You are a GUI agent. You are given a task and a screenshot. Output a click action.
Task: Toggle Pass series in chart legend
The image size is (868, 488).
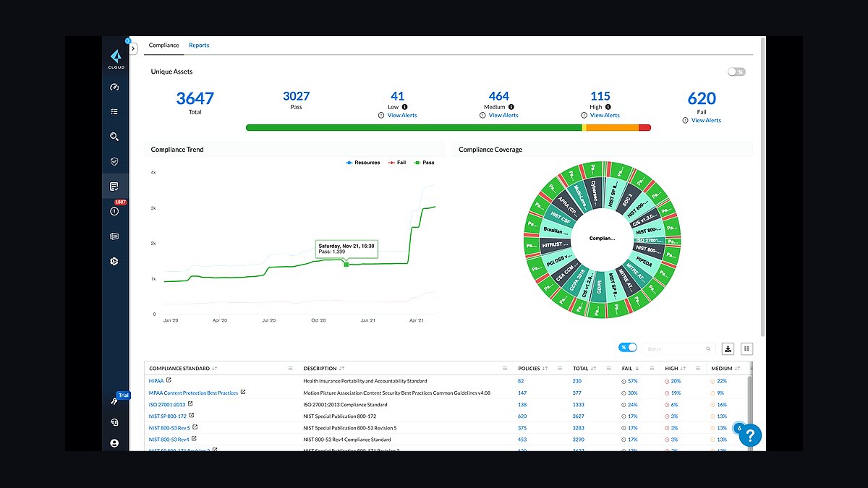(424, 163)
